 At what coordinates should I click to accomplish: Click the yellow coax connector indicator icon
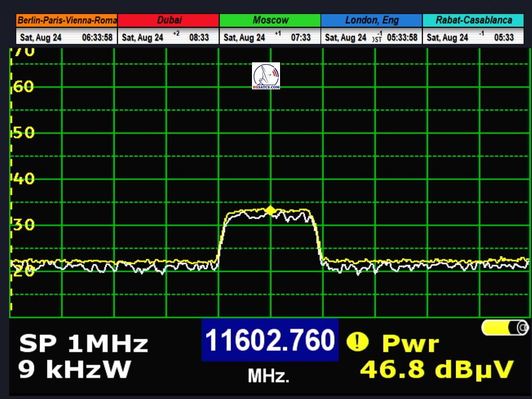coord(505,328)
